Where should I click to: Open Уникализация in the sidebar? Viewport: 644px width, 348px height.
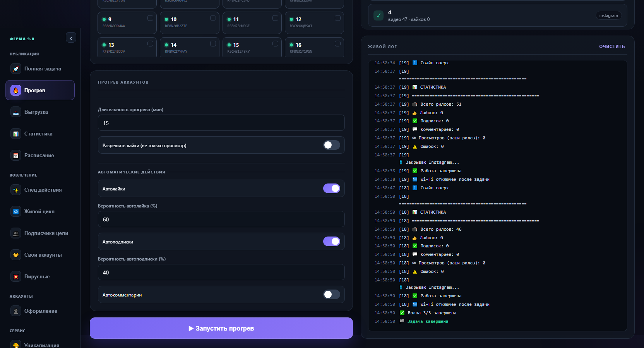pos(40,344)
